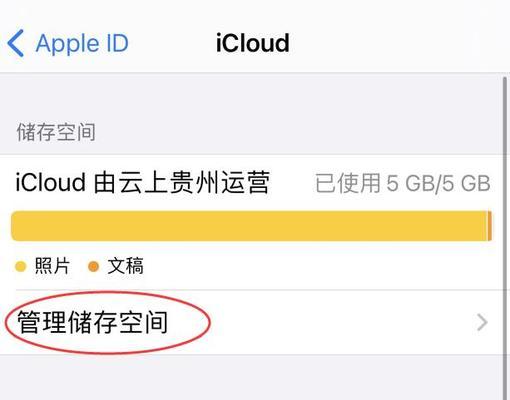The width and height of the screenshot is (510, 400).
Task: Select the 文稿 legend label
Action: pos(125,266)
